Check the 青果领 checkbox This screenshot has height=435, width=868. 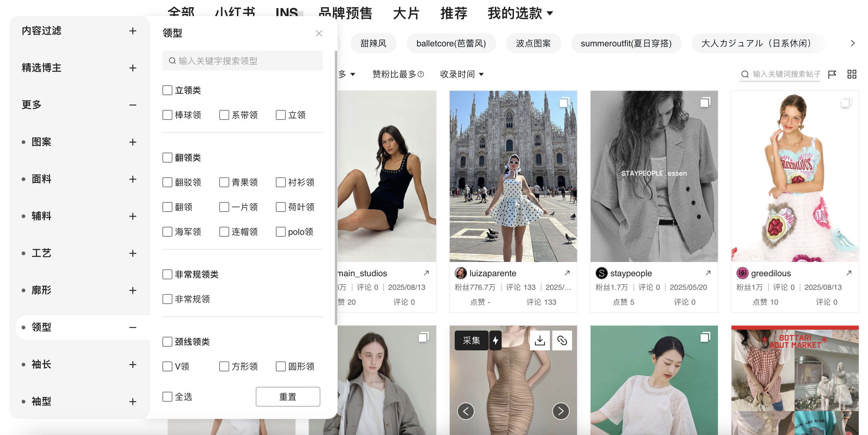(x=224, y=182)
